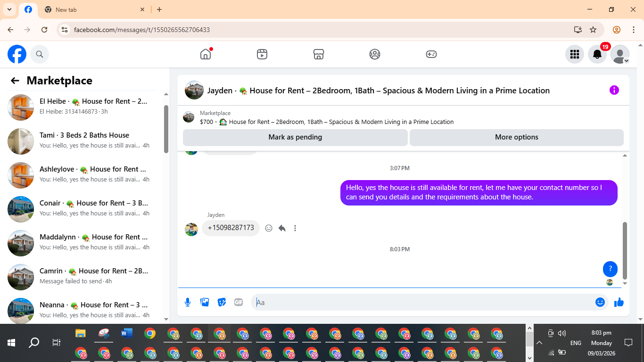Click the chat messages scrollbar
The image size is (644, 362).
pos(625,251)
